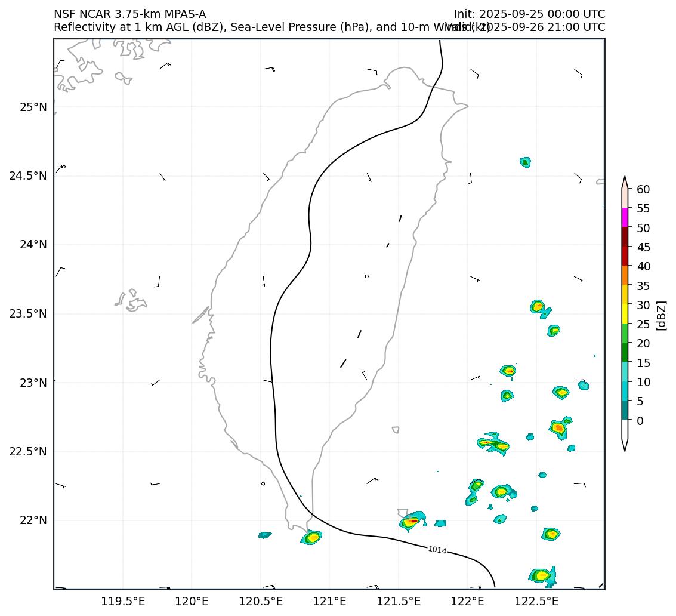Image resolution: width=676 pixels, height=616 pixels.
Task: Pick the dark green 15–20 dBZ colorbar band
Action: 625,352
